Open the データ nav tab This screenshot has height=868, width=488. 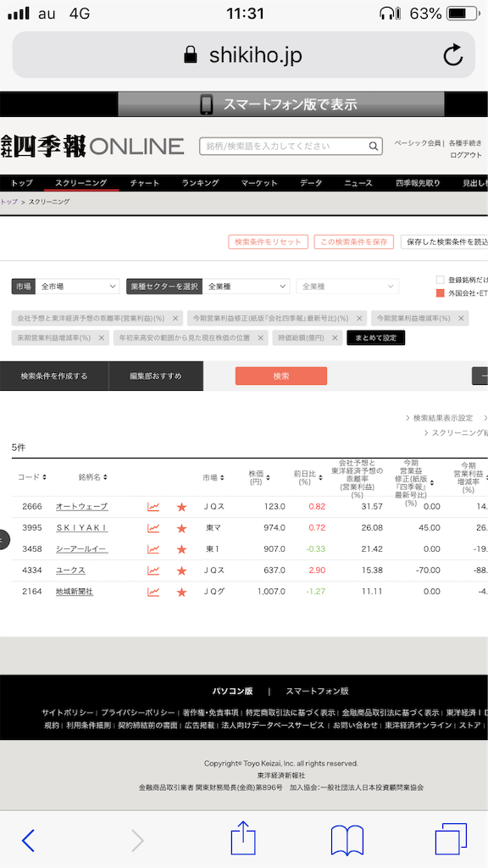(x=311, y=183)
